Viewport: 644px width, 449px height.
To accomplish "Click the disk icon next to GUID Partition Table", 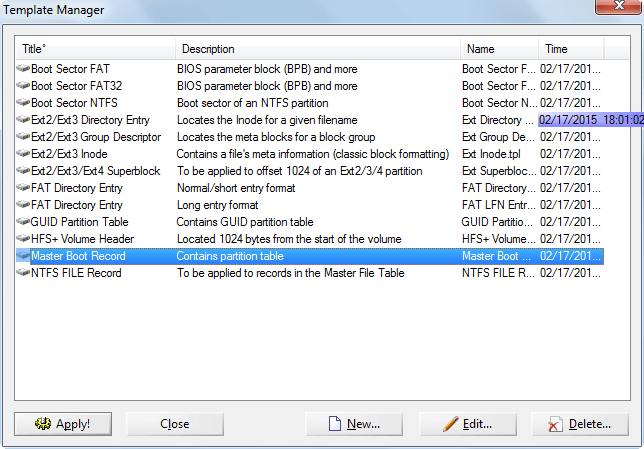I will [x=23, y=222].
